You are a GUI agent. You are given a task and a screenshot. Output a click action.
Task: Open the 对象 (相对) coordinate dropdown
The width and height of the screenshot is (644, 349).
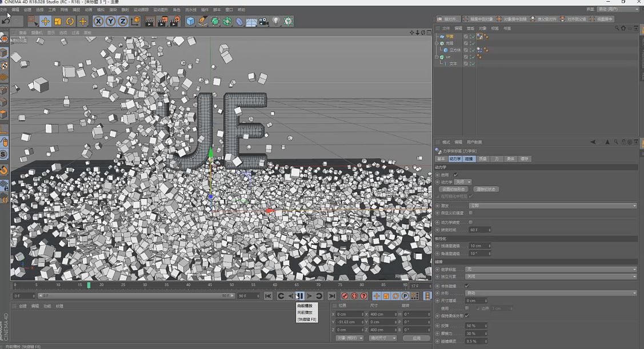(x=350, y=338)
